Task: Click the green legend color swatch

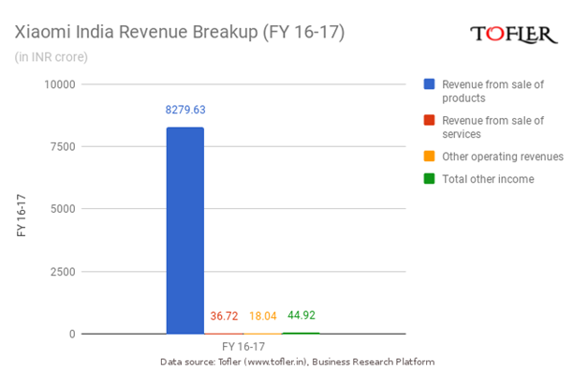Action: (x=429, y=179)
